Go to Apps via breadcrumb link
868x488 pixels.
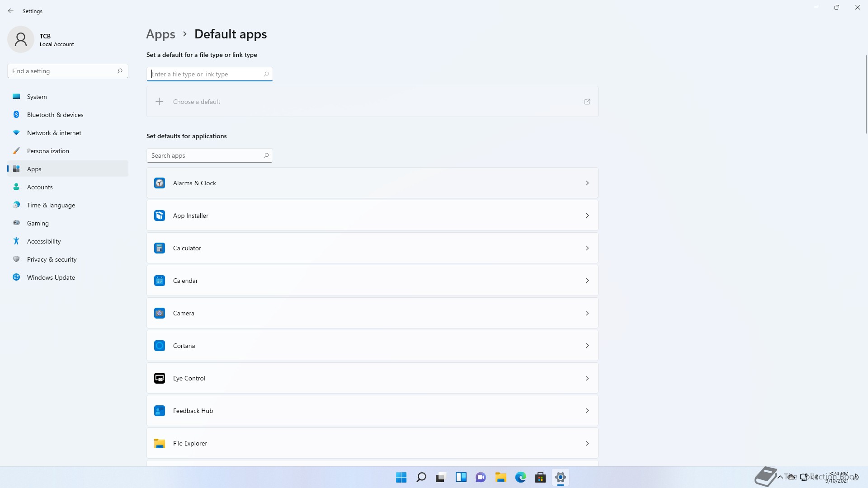coord(160,34)
